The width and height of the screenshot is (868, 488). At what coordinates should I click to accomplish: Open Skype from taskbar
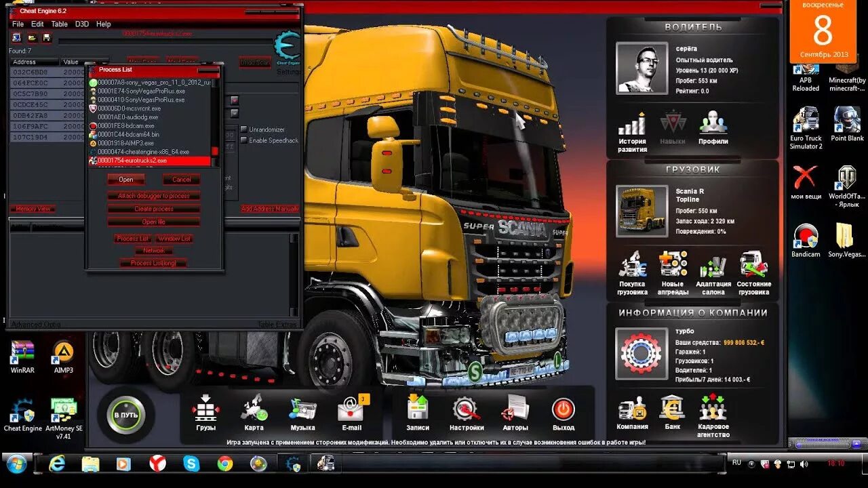[191, 464]
